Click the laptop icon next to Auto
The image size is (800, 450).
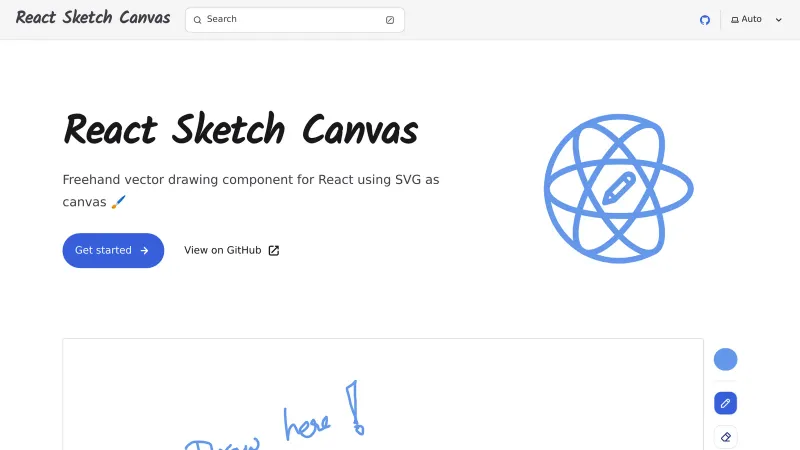pyautogui.click(x=735, y=20)
